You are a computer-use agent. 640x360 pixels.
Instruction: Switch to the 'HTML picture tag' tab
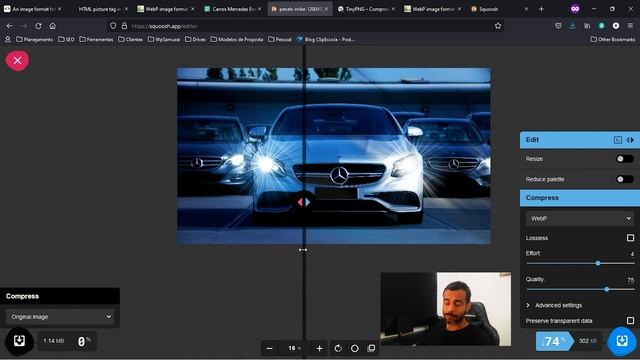(99, 9)
